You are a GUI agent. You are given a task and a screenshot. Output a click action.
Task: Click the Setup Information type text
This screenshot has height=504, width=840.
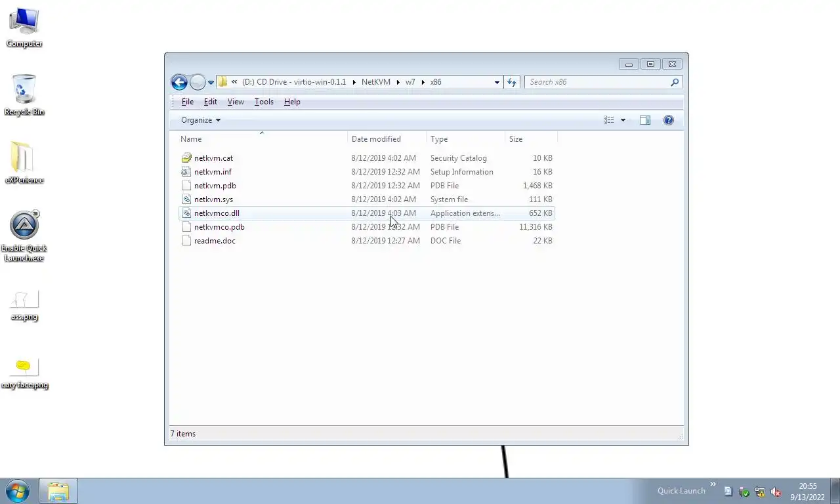tap(461, 172)
